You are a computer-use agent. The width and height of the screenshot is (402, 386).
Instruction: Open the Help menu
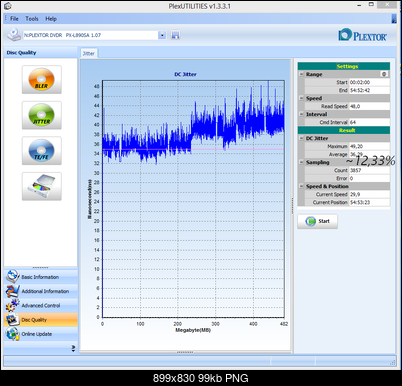pos(51,19)
